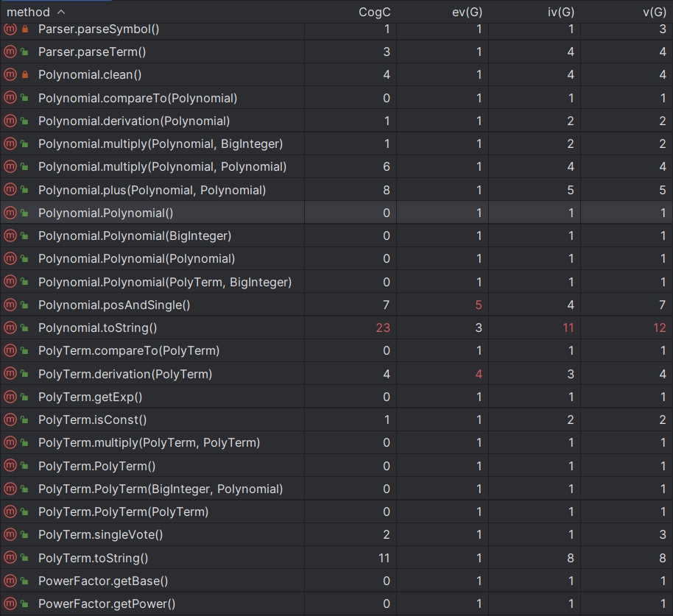
Task: Click the public visibility icon of PolyTerm.getExp()
Action: pyautogui.click(x=25, y=397)
